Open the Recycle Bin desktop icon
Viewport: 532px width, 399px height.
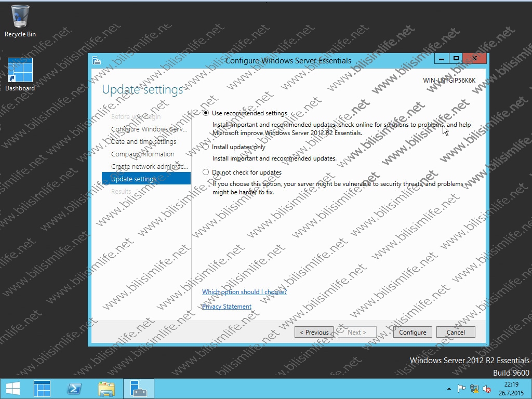tap(20, 21)
